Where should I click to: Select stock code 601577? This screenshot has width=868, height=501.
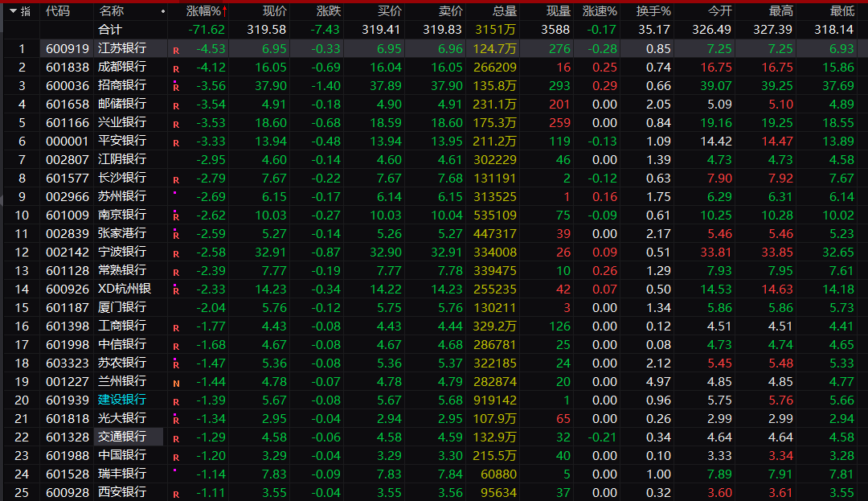click(x=67, y=179)
